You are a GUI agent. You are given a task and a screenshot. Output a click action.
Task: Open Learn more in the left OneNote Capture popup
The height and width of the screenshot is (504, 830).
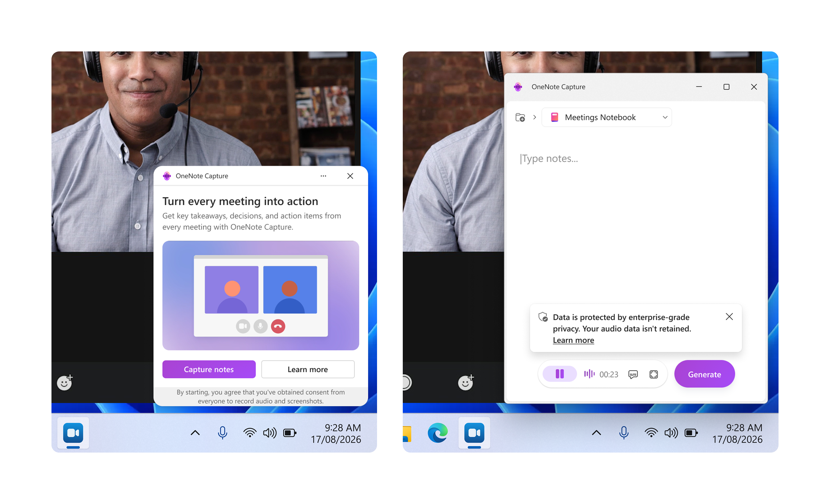tap(308, 369)
